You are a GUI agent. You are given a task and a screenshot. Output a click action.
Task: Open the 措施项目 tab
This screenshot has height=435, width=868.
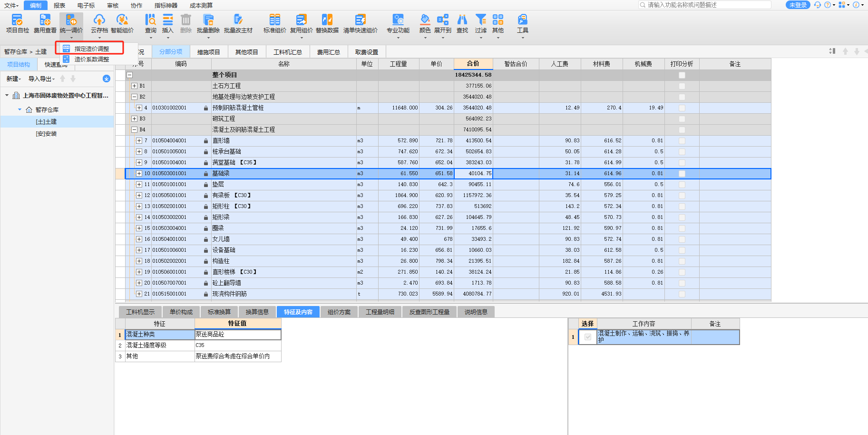tap(209, 52)
